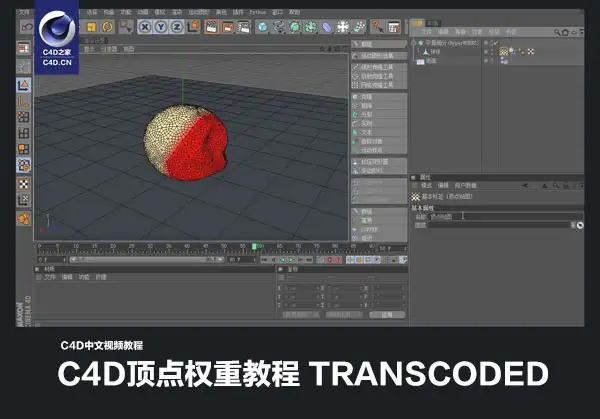
Task: Toggle Z axis lock in top toolbar
Action: click(x=177, y=27)
